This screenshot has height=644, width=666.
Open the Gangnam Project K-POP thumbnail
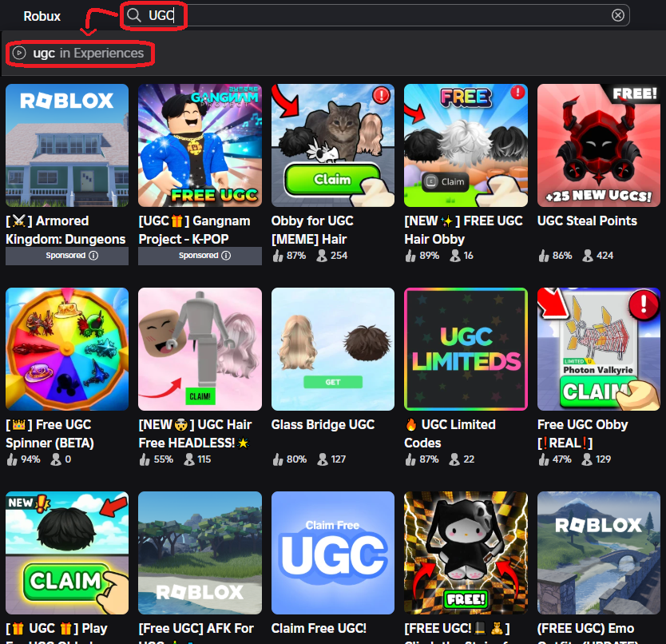(200, 145)
